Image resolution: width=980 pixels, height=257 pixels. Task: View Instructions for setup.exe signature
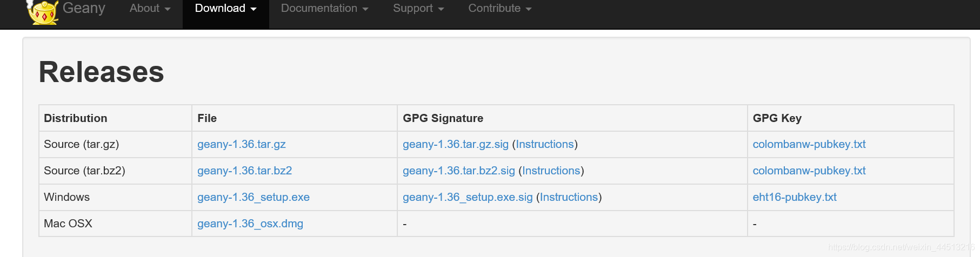(569, 197)
